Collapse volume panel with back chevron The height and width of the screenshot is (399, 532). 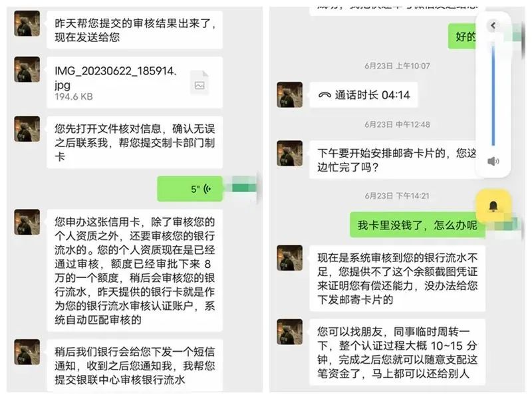coord(493,25)
